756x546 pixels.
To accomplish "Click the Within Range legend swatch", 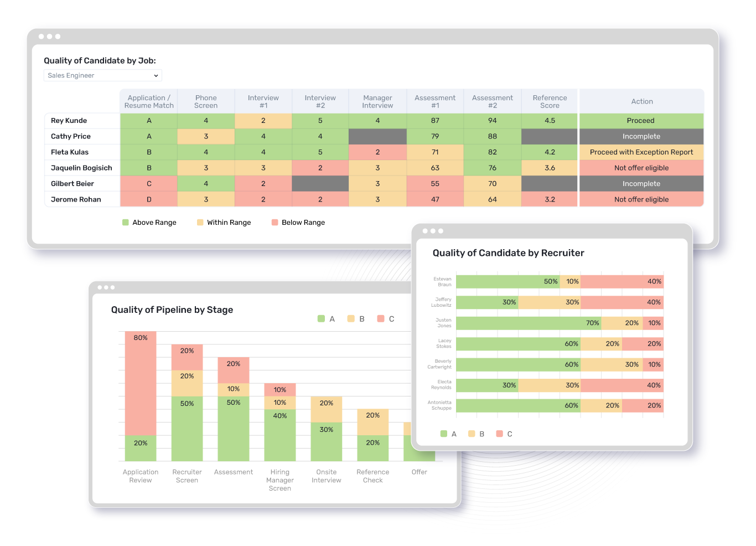I will [x=200, y=222].
